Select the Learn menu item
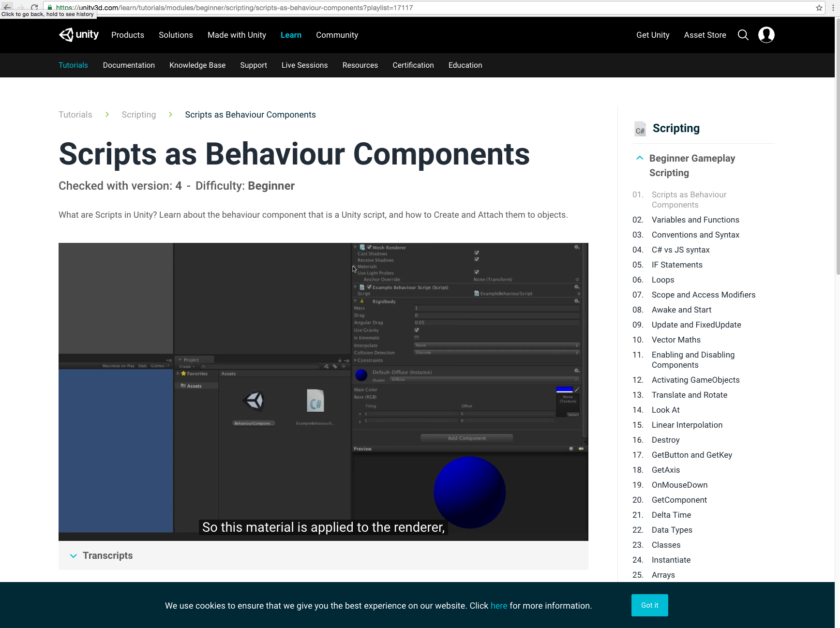840x628 pixels. pyautogui.click(x=291, y=35)
